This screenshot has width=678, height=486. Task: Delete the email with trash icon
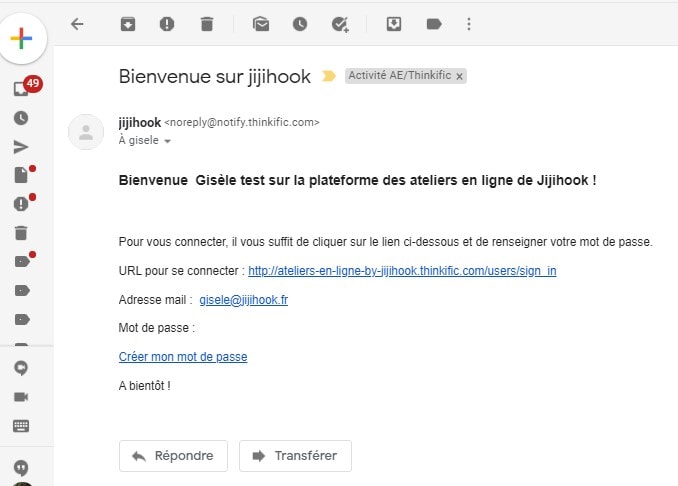coord(207,24)
